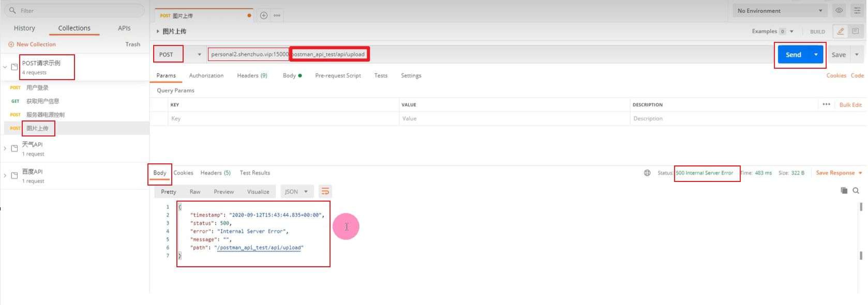
Task: Click the Send button
Action: tap(793, 55)
